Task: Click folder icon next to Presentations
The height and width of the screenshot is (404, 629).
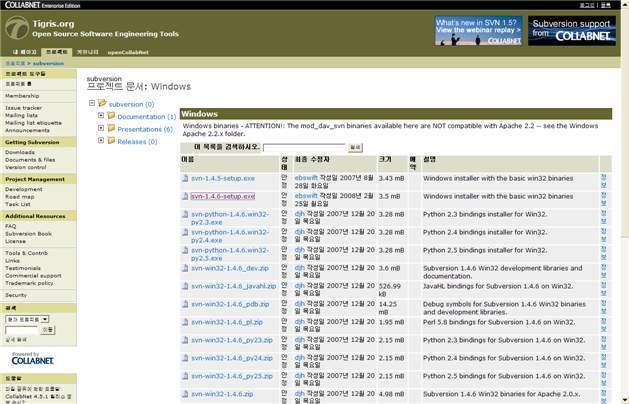Action: pos(111,128)
